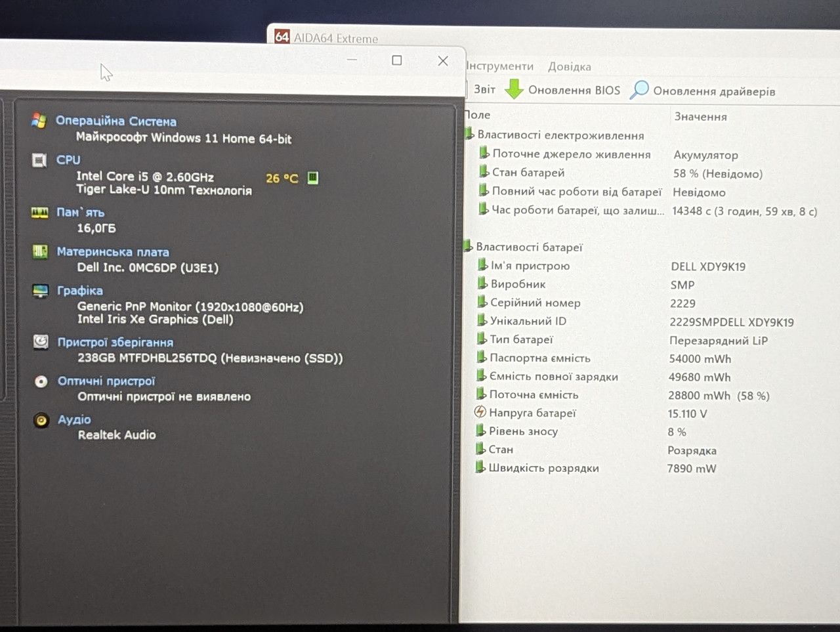Click the text 238GB MTFDHBL256TDQ
The image size is (840, 632).
(147, 358)
